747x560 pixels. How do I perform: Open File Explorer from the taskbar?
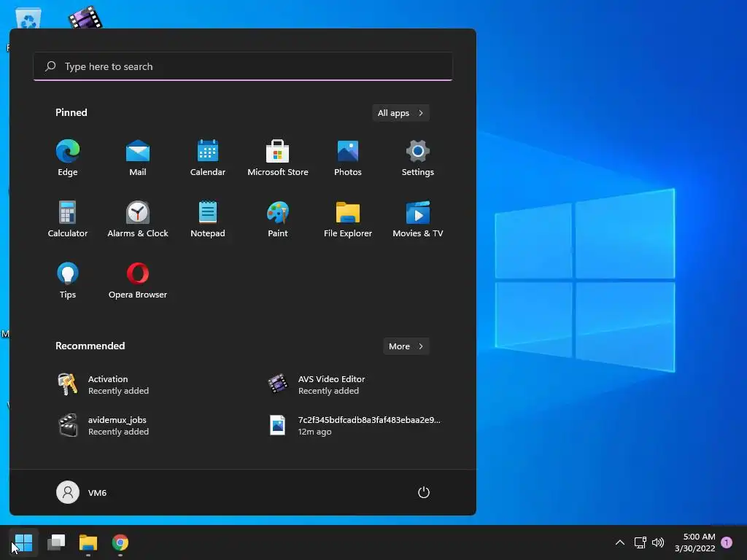click(x=88, y=542)
